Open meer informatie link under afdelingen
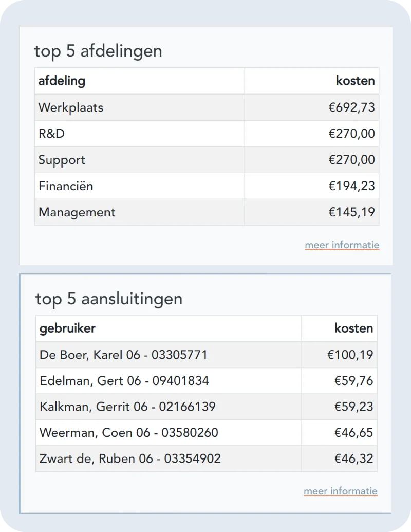Image resolution: width=411 pixels, height=532 pixels. point(342,245)
